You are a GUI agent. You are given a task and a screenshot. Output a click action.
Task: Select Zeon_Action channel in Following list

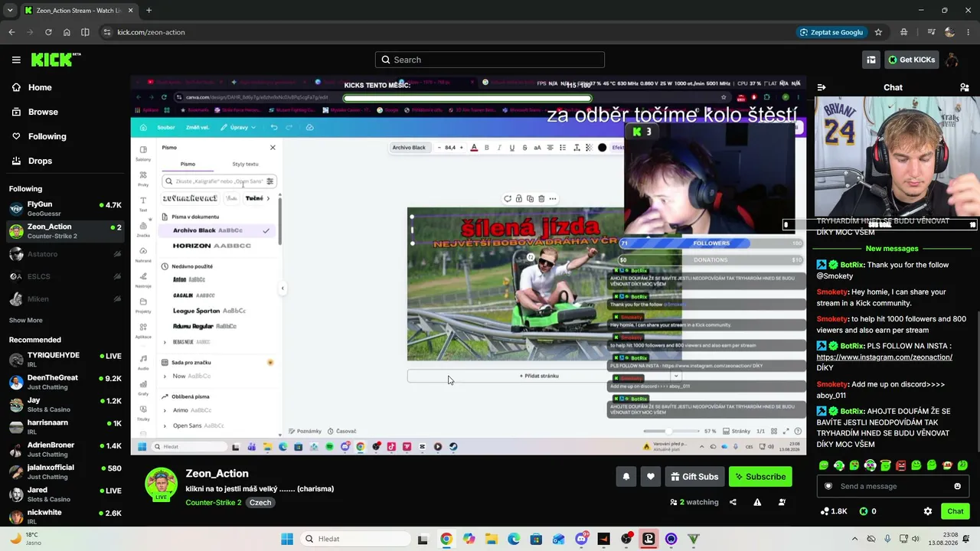(65, 231)
